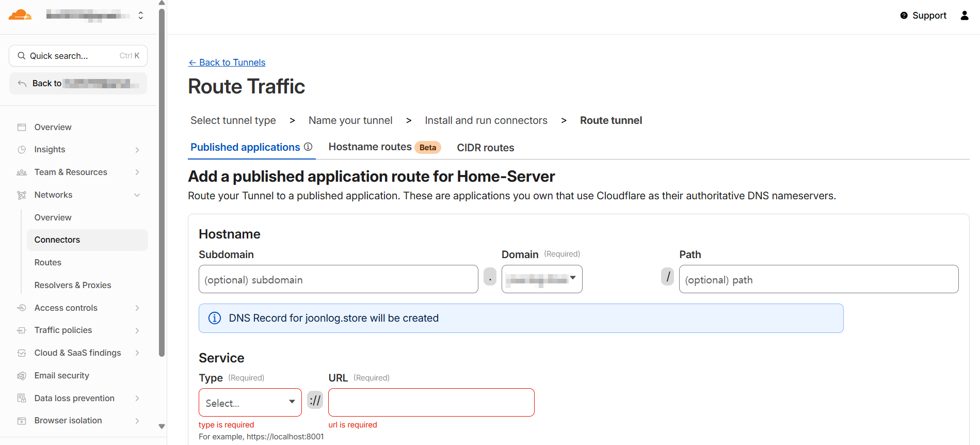Expand the Access controls menu chevron
Image resolution: width=980 pixels, height=445 pixels.
click(137, 308)
